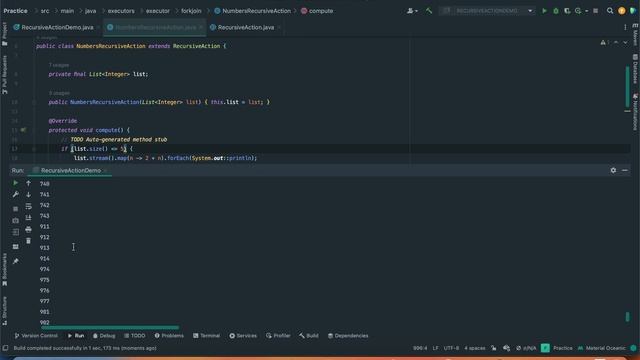Image resolution: width=640 pixels, height=360 pixels.
Task: Open the Structure tool window
Action: tap(4, 311)
